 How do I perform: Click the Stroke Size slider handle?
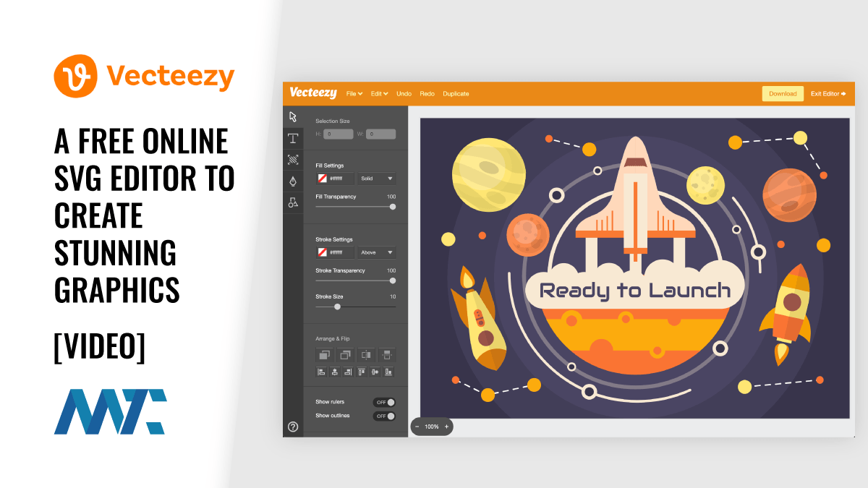click(337, 307)
